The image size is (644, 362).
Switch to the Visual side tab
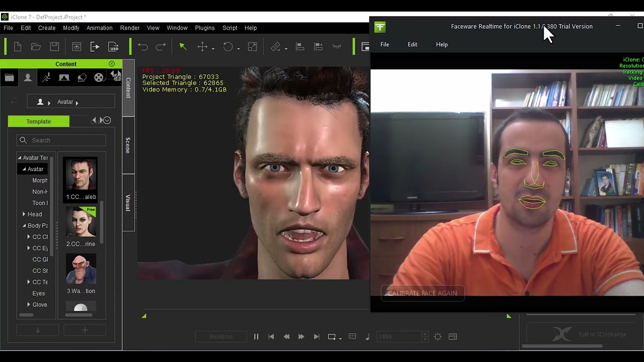(128, 203)
